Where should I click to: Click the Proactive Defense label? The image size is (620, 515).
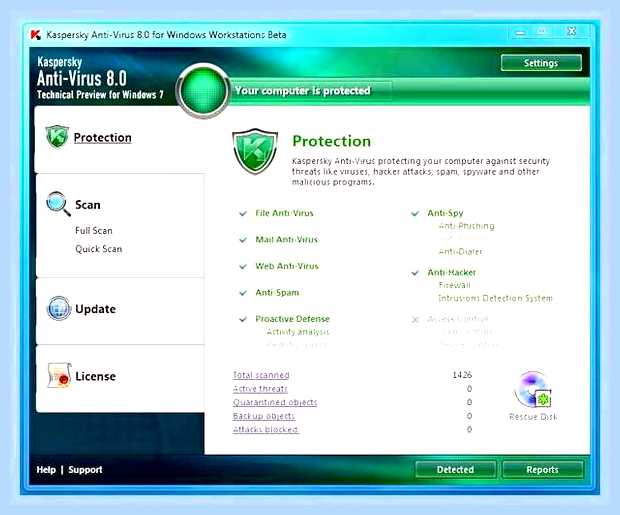[x=293, y=319]
